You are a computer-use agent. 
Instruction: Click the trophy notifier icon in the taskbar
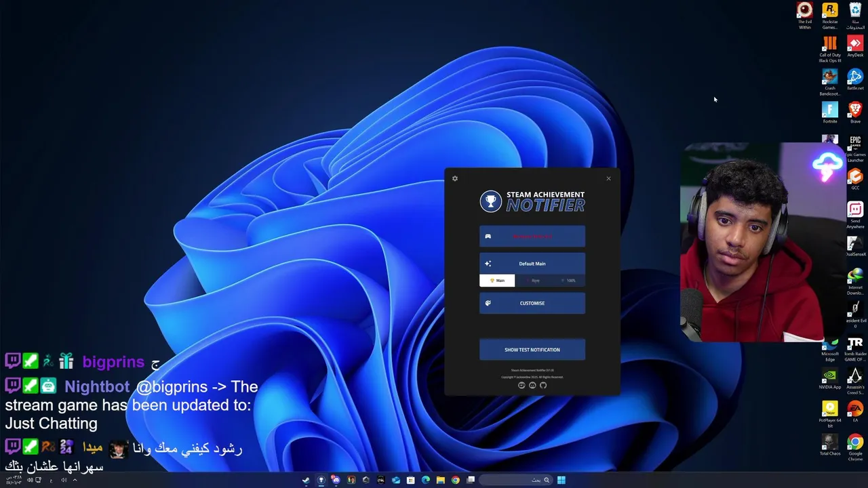click(x=321, y=480)
